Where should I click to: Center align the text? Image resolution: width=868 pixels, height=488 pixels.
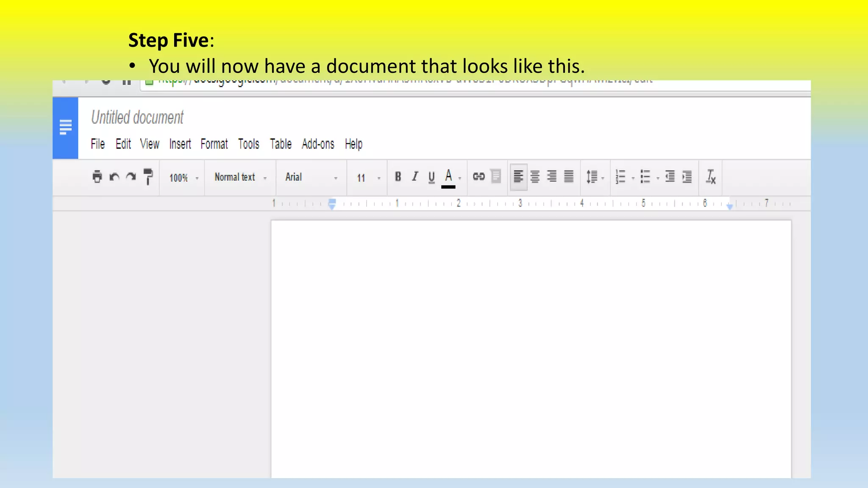coord(535,177)
